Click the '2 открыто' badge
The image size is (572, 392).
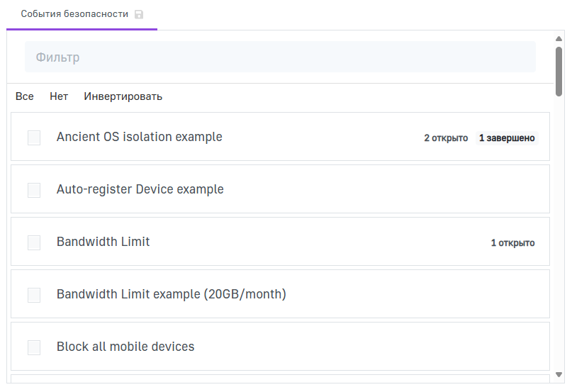(446, 138)
